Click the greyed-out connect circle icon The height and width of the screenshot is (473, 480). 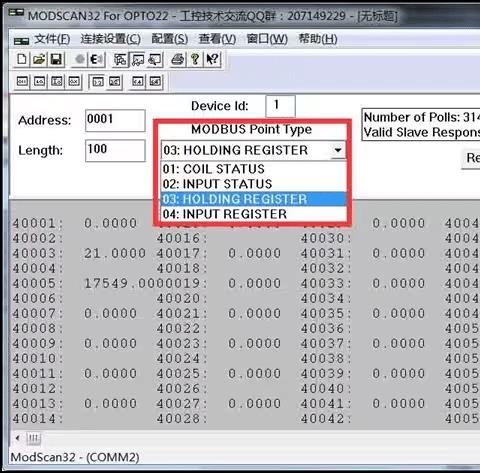80,60
